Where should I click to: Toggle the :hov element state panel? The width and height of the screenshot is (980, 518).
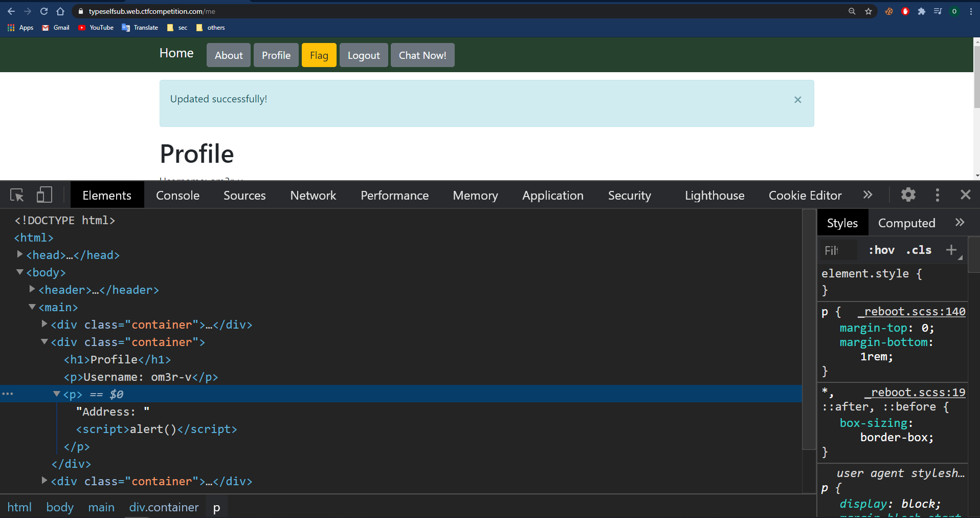tap(881, 250)
